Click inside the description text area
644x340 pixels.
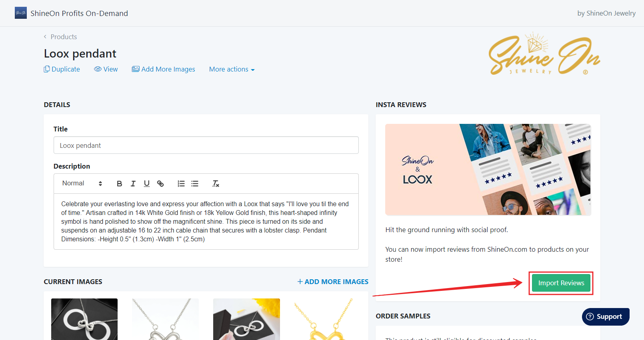click(206, 221)
